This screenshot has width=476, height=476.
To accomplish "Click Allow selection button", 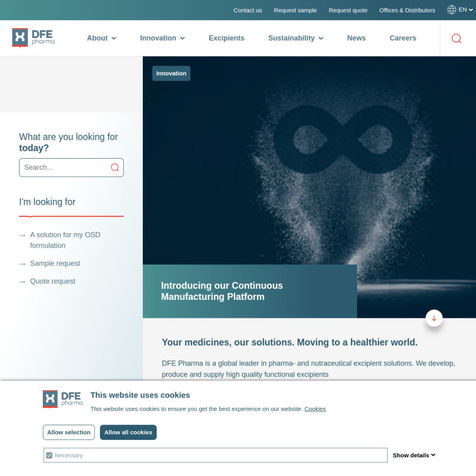I will (x=69, y=432).
